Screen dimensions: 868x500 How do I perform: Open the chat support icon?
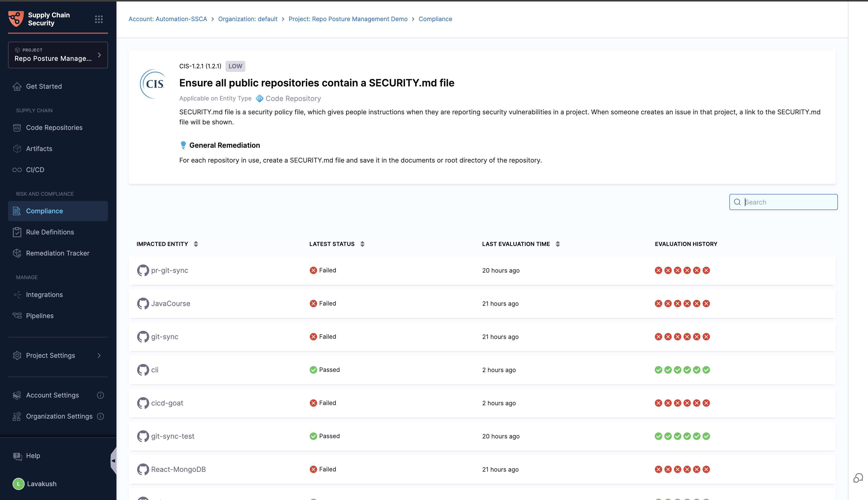click(x=858, y=478)
